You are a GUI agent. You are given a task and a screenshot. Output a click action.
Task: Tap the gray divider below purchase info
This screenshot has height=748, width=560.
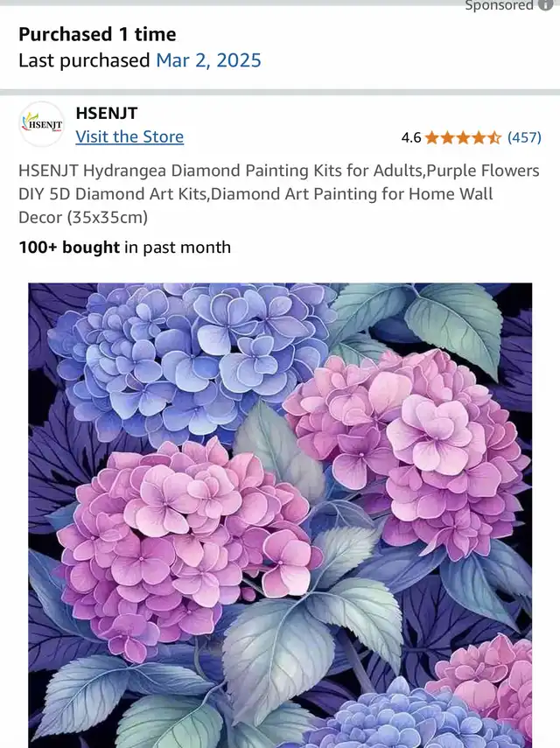point(280,92)
